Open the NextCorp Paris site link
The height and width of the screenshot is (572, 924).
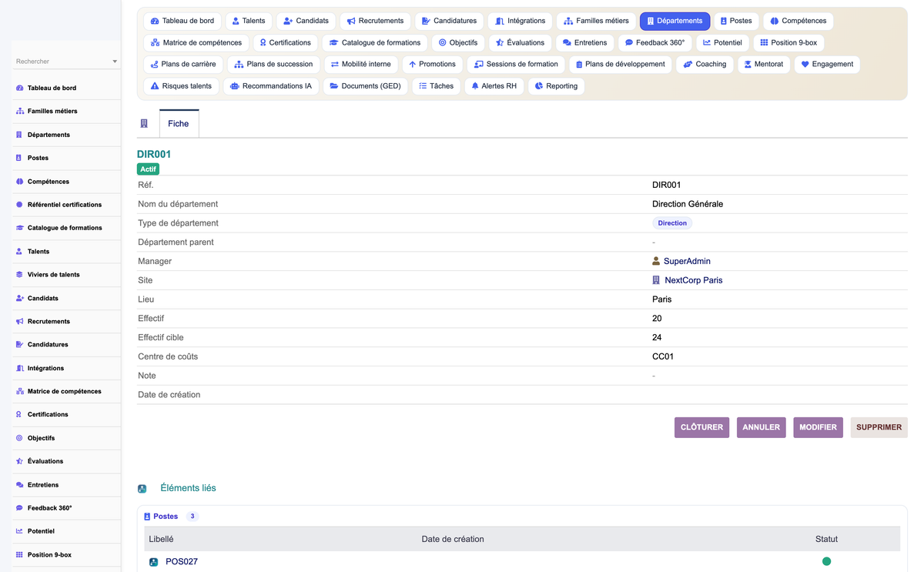pos(693,280)
